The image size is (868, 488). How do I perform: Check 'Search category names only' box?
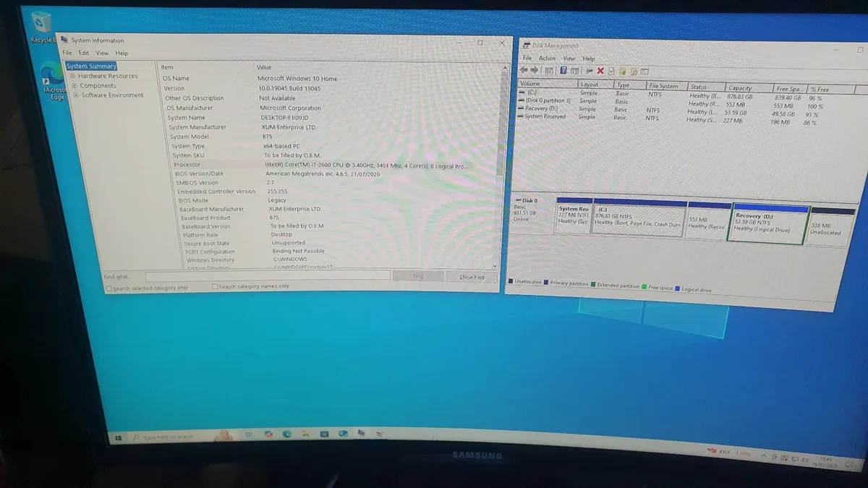point(216,286)
